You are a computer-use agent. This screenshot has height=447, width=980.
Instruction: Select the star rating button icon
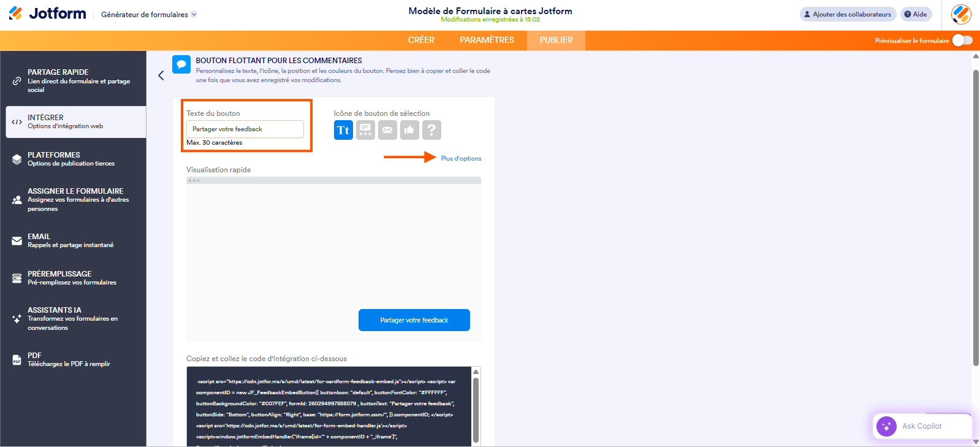pyautogui.click(x=365, y=130)
